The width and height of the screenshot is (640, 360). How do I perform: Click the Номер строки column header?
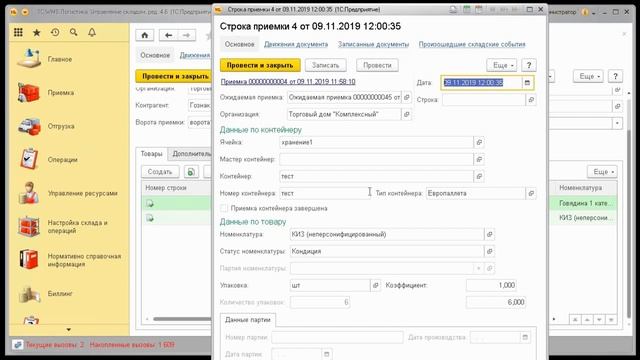tap(166, 188)
